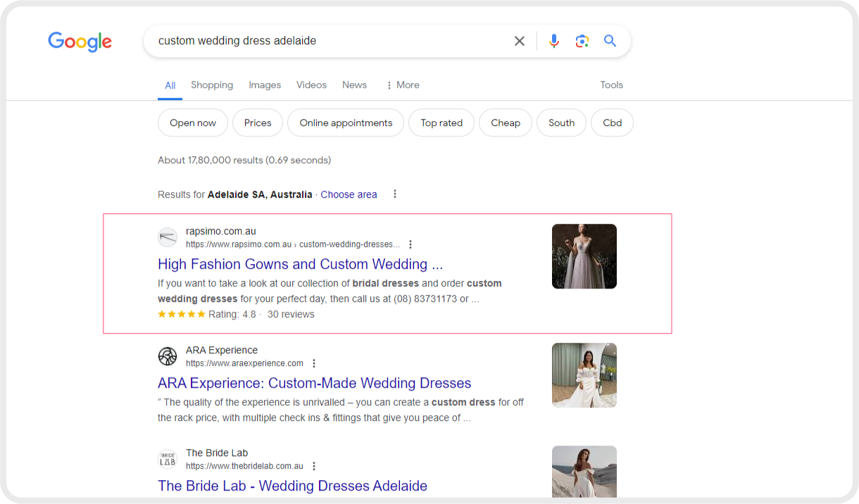Go to the Google homepage logo
The image size is (859, 504).
(80, 42)
